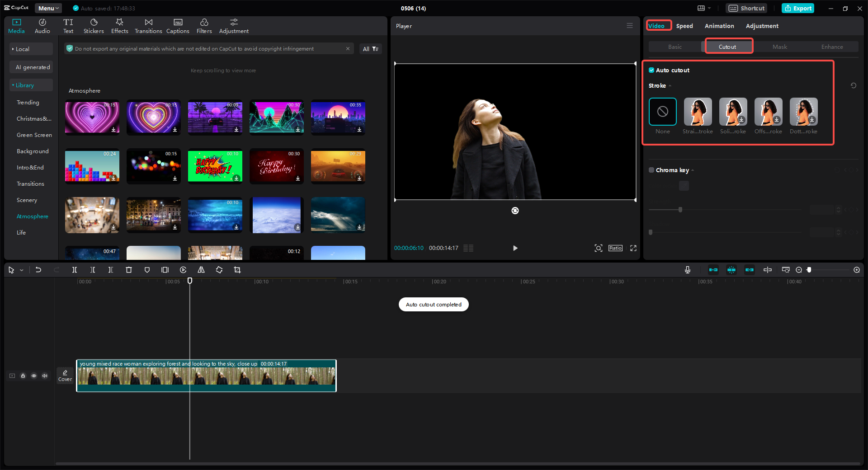Switch to the Mask tab
868x470 pixels.
(779, 47)
